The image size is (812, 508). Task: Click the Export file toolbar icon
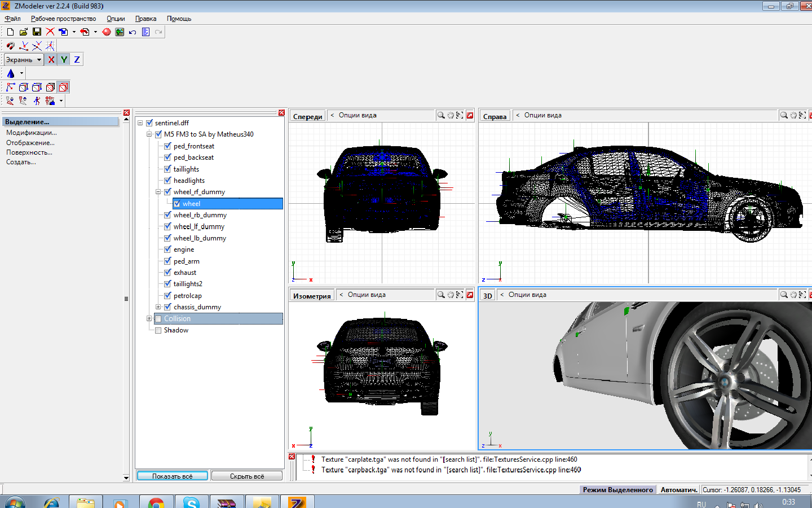(85, 32)
